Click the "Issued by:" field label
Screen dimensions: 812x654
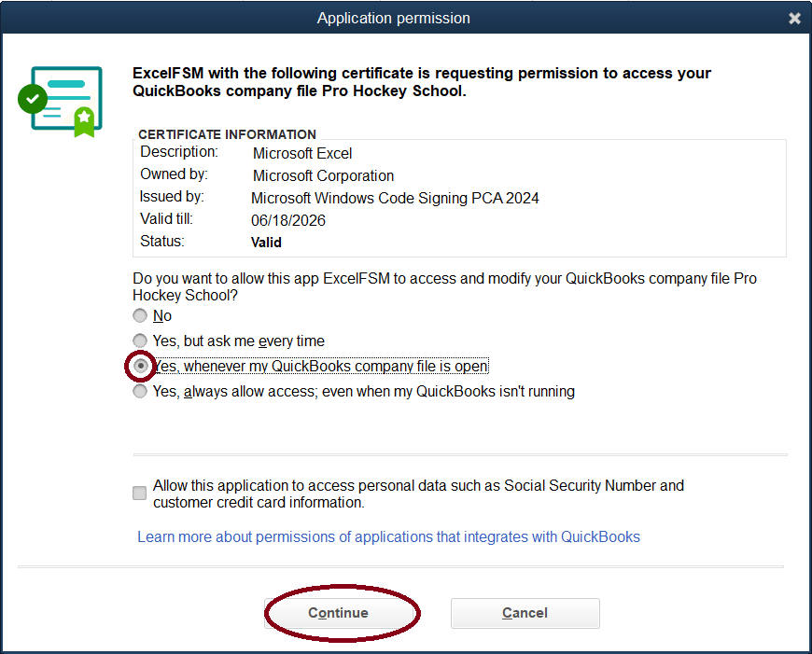click(x=172, y=196)
